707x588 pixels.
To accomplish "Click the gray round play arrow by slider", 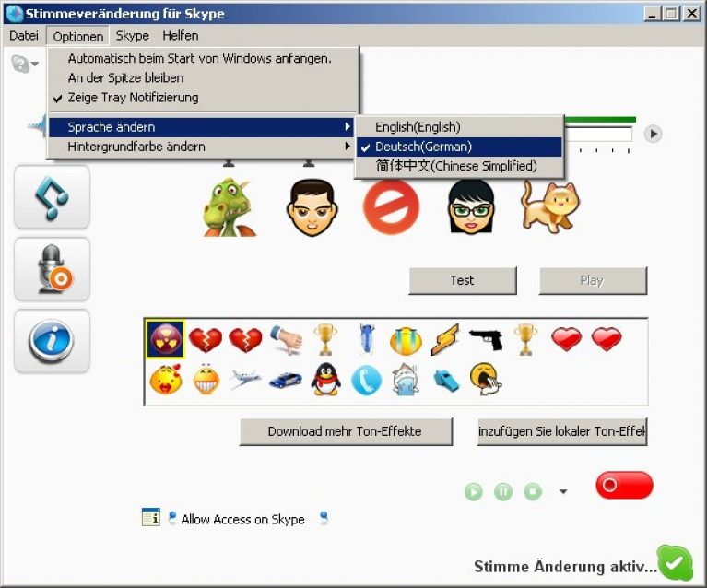I will pos(653,134).
